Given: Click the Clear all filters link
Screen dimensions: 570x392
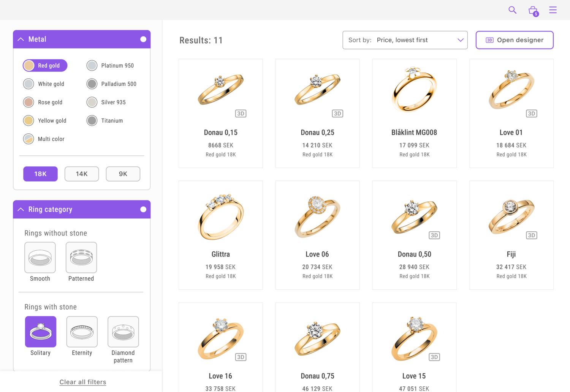Looking at the screenshot, I should tap(83, 382).
